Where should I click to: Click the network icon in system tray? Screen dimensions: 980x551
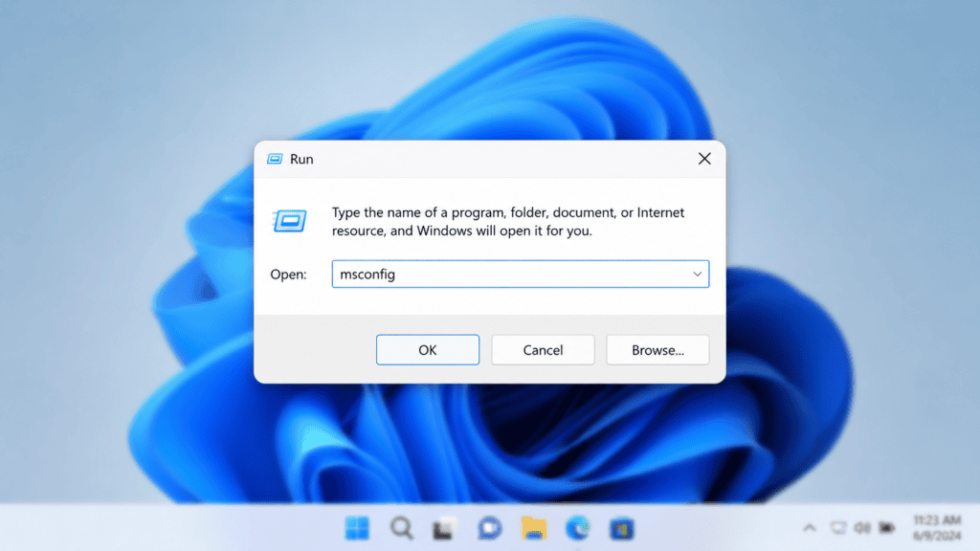[x=838, y=528]
